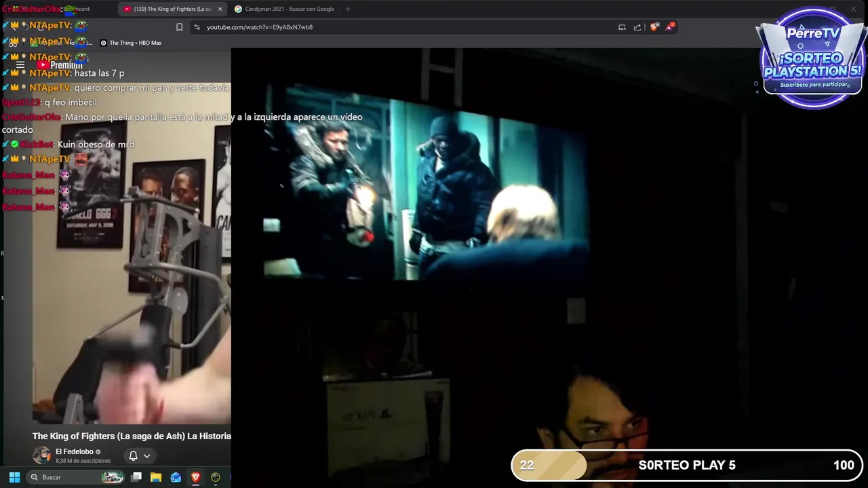Open site settings icon beside the URL
This screenshot has width=868, height=488.
197,27
